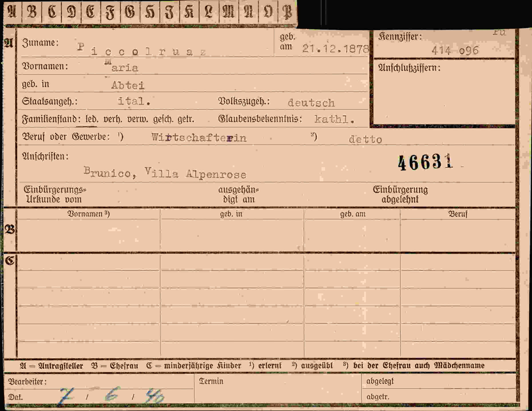
Task: Select the alphabet tab letter L
Action: pyautogui.click(x=209, y=12)
